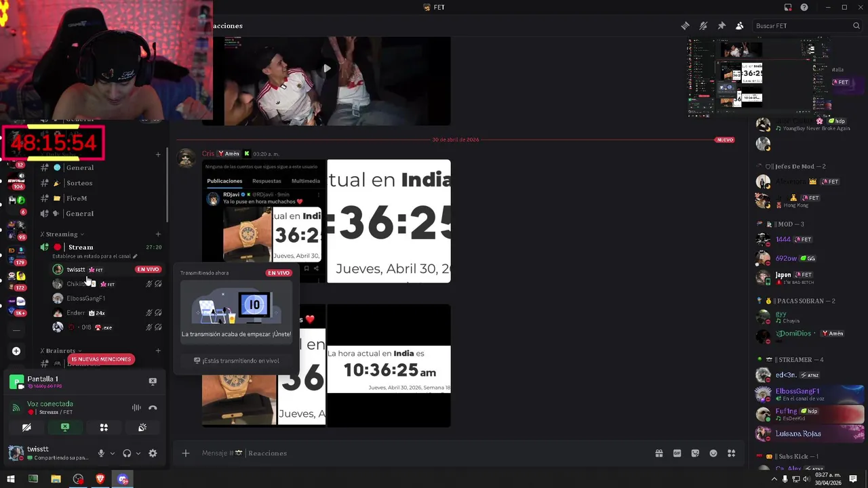
Task: Add a channel to the Streaming category
Action: (x=158, y=234)
